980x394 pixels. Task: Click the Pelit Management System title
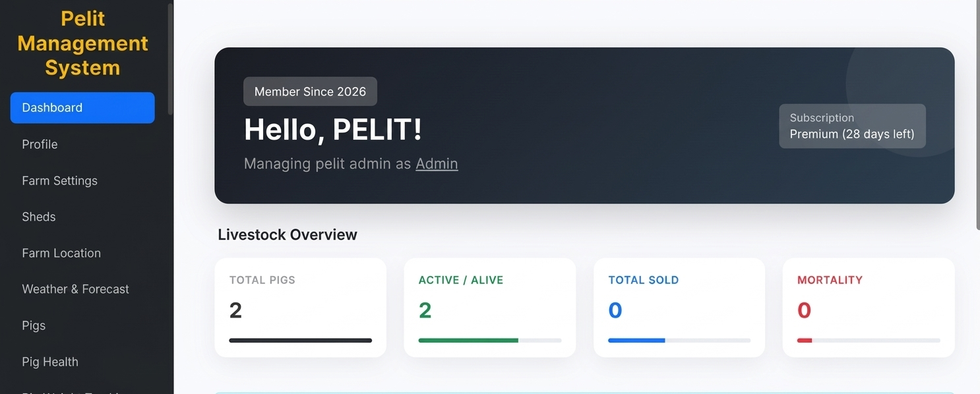82,42
